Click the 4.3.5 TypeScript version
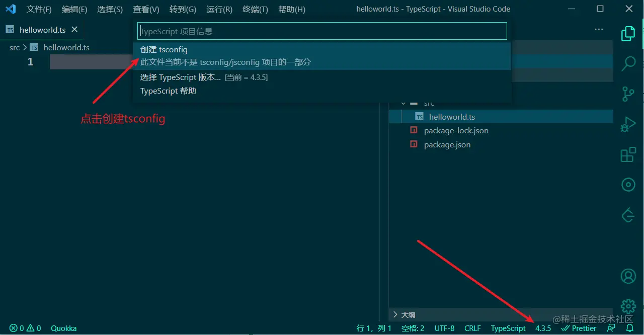This screenshot has height=335, width=644. [543, 328]
